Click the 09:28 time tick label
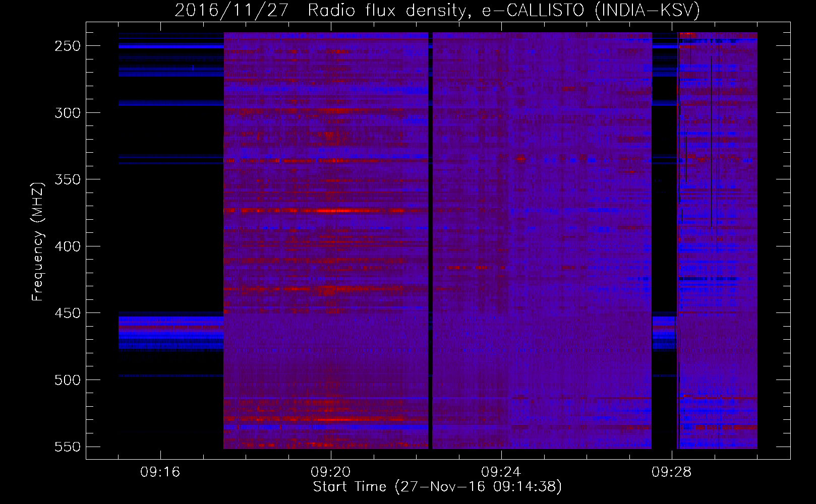The height and width of the screenshot is (504, 816). click(x=672, y=472)
